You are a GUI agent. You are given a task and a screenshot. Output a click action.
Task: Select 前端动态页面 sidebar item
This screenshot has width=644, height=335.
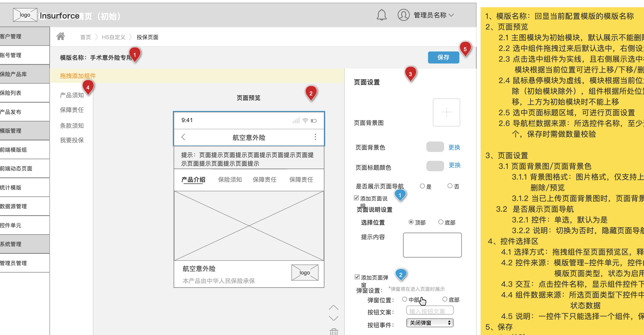[x=25, y=168]
